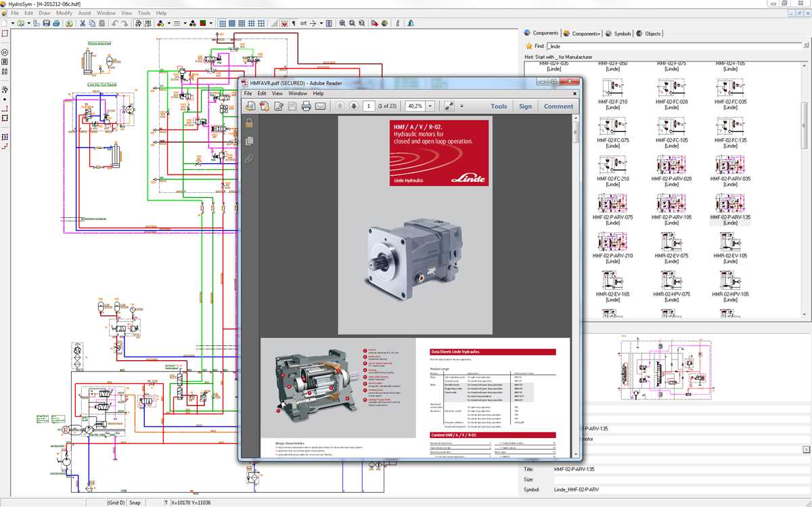The height and width of the screenshot is (507, 812).
Task: Click the page number field in Adobe Reader
Action: tap(369, 106)
